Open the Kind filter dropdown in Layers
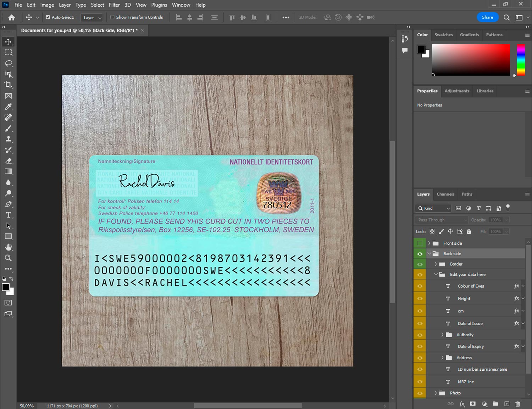Screen dimensions: 532x409 click(x=433, y=208)
